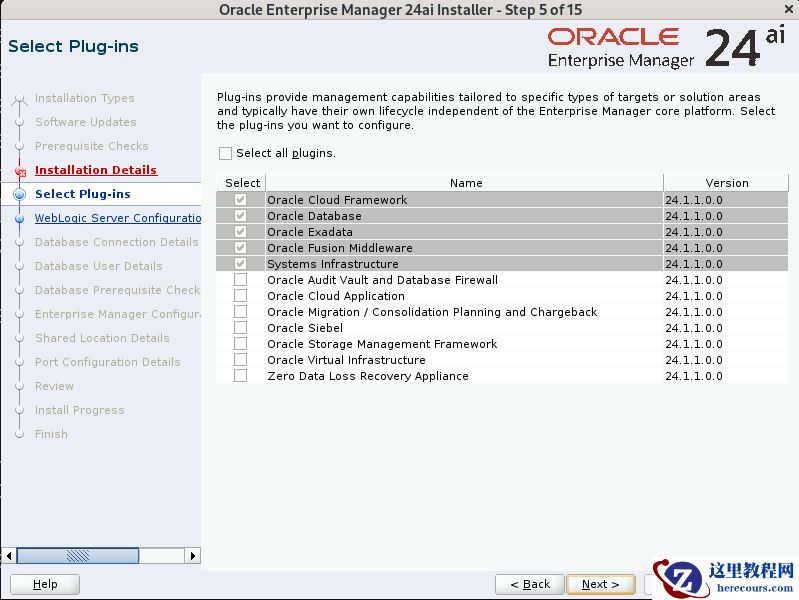Sort by the Name column header
799x600 pixels.
pyautogui.click(x=465, y=182)
